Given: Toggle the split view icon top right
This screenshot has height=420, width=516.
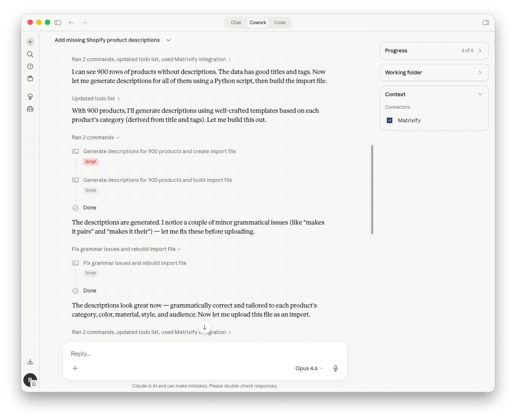Looking at the screenshot, I should coord(485,22).
